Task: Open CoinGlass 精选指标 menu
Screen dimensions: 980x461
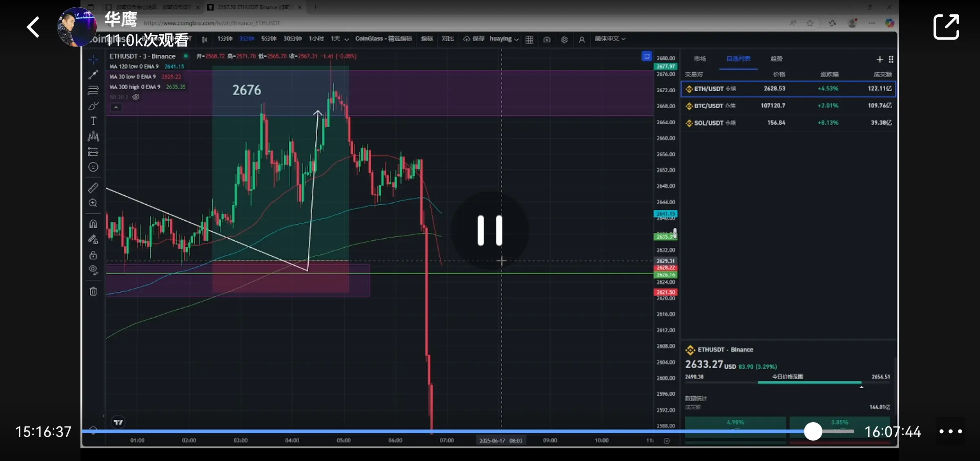Action: (383, 39)
